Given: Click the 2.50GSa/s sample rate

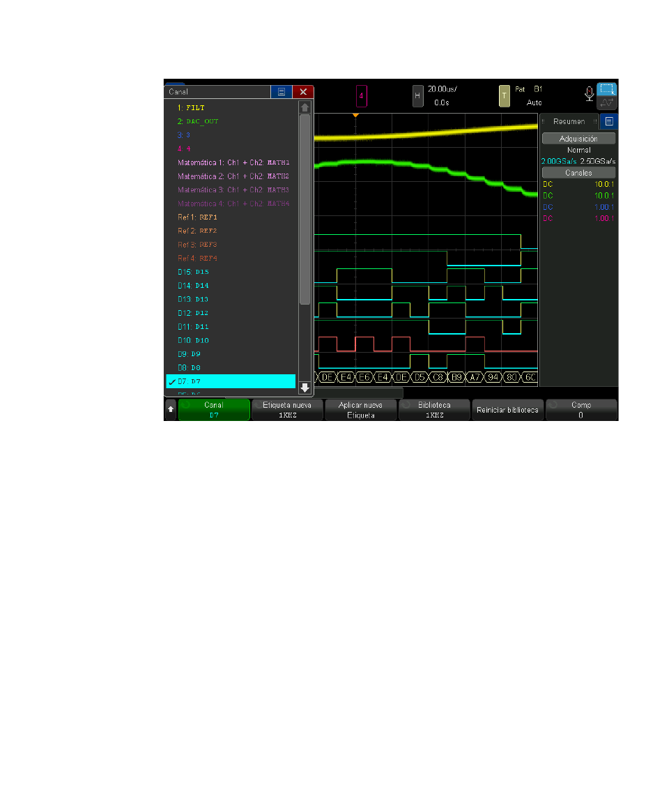Looking at the screenshot, I should point(598,162).
